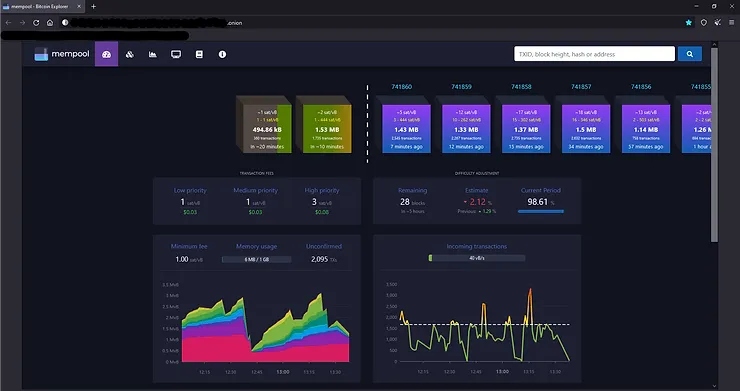Open the 1.43 MB mined block
740x391 pixels.
click(x=406, y=129)
